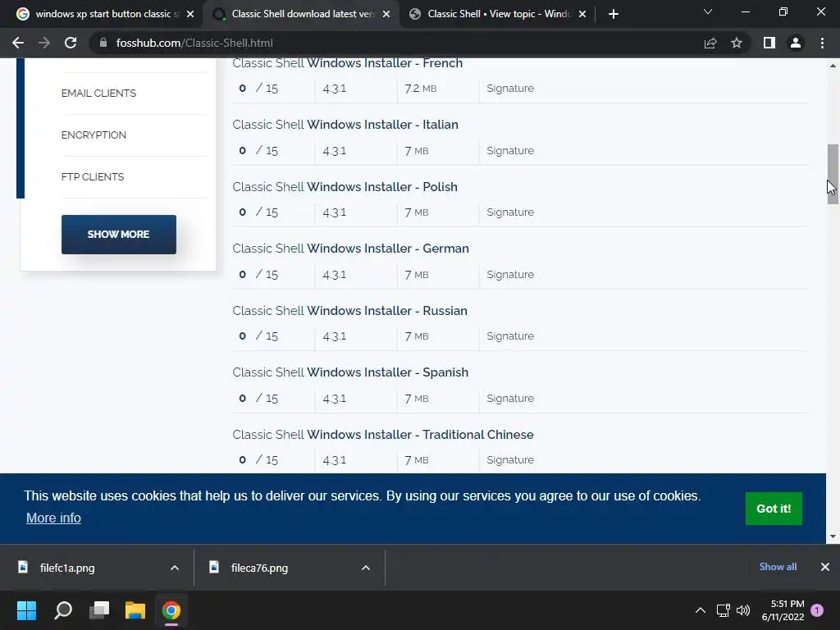840x630 pixels.
Task: Download Classic Shell Installer - Traditional Chinese
Action: (x=383, y=435)
